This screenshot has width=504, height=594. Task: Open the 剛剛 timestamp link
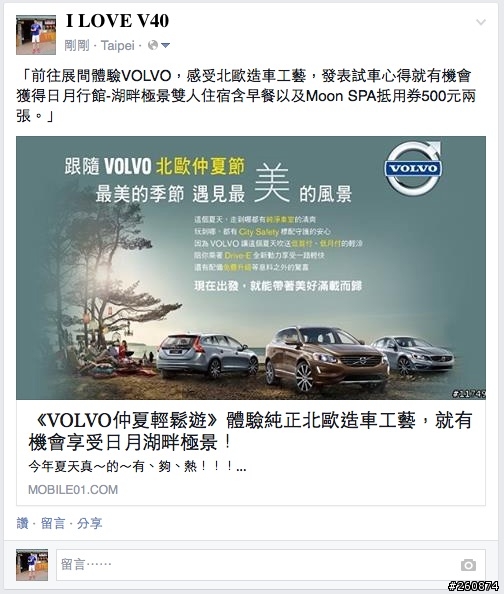(x=77, y=46)
